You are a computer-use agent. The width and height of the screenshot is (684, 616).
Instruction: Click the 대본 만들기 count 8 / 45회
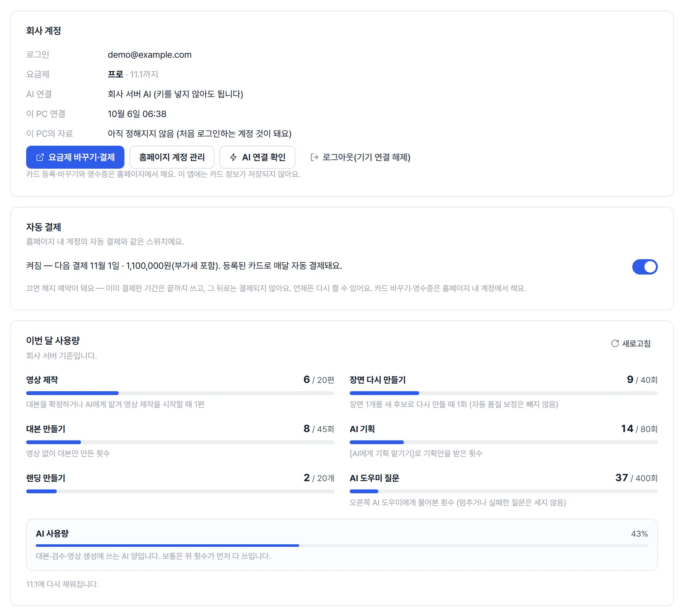pos(319,429)
